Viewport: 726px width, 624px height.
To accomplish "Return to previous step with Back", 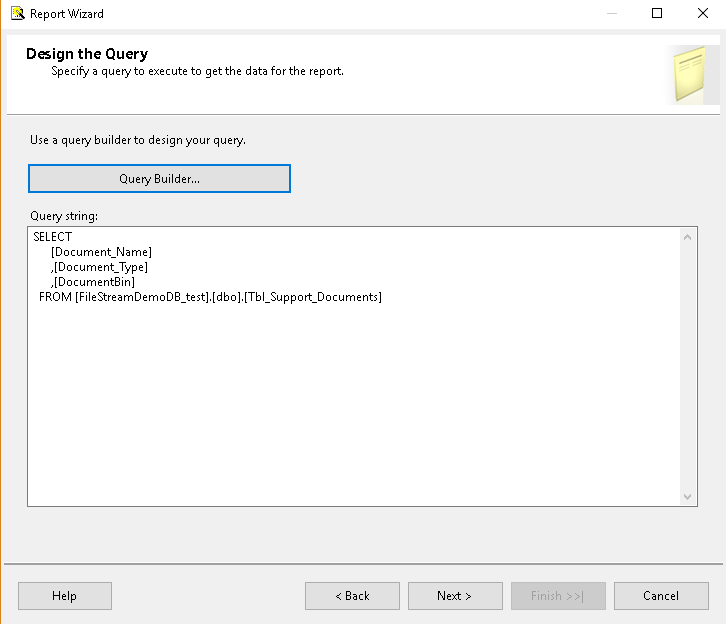I will (x=352, y=596).
